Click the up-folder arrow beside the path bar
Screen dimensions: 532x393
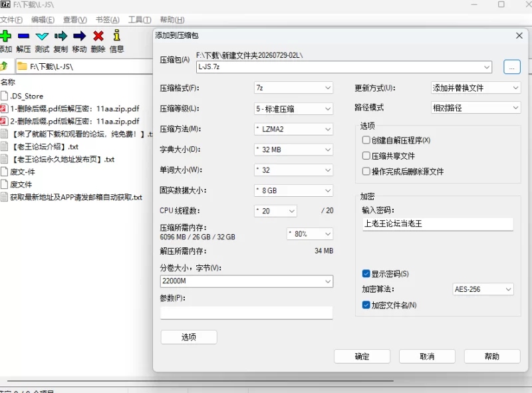[4, 66]
